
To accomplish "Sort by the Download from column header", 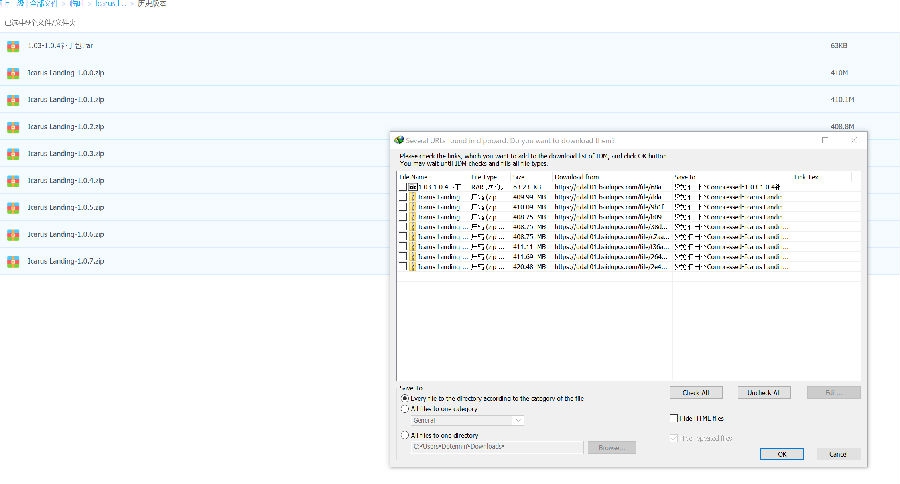I will click(612, 177).
